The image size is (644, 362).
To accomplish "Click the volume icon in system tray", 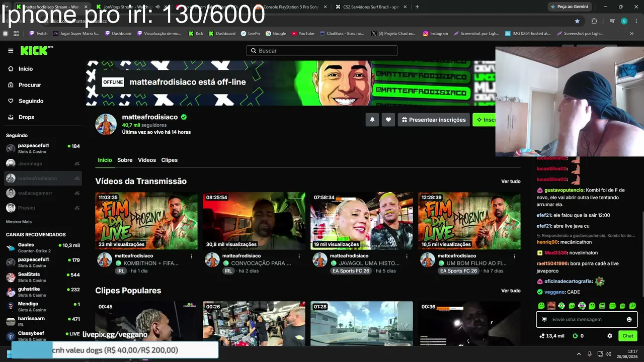I will [608, 354].
